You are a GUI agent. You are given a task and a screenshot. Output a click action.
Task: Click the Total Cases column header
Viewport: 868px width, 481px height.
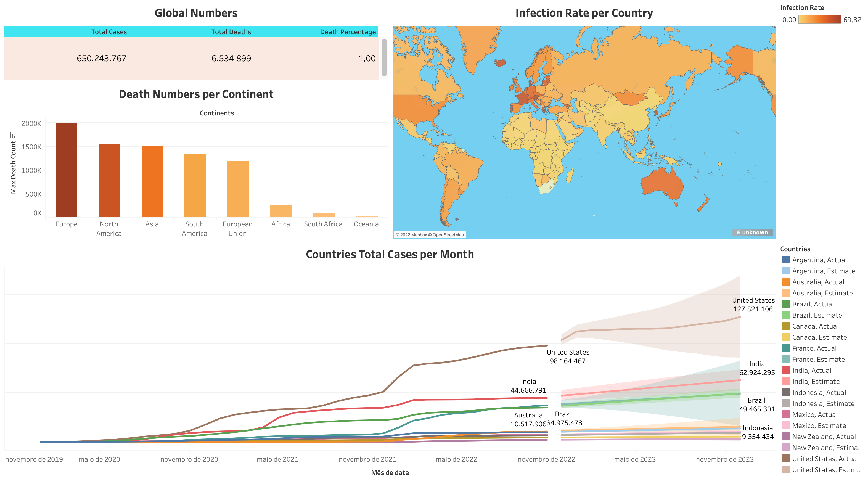coord(109,32)
